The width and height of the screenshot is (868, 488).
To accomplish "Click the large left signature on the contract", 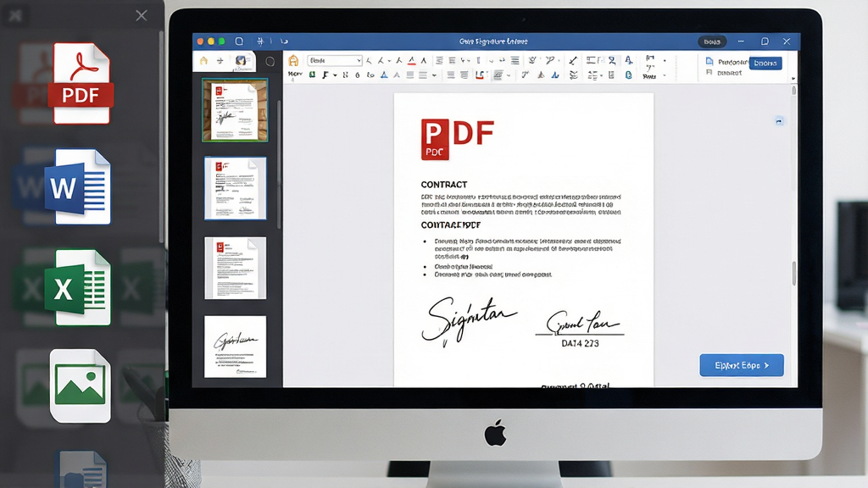I will pyautogui.click(x=469, y=321).
